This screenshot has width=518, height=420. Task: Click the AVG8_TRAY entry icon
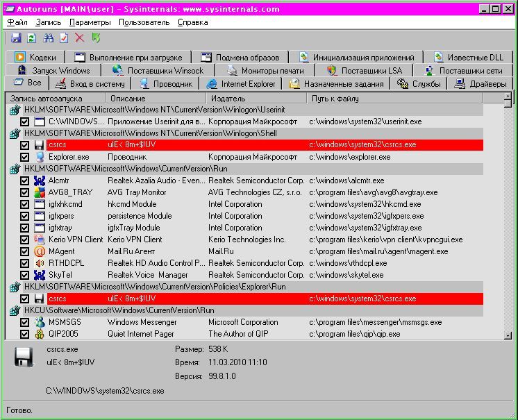[x=40, y=192]
